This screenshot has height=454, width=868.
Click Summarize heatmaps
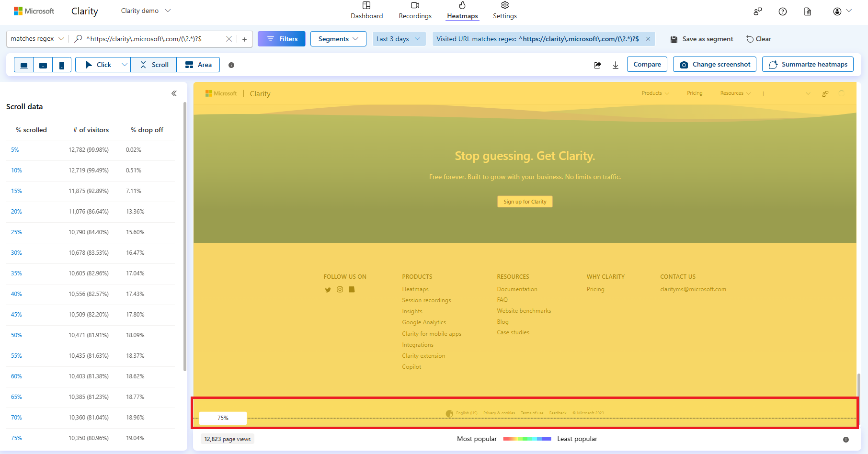808,64
